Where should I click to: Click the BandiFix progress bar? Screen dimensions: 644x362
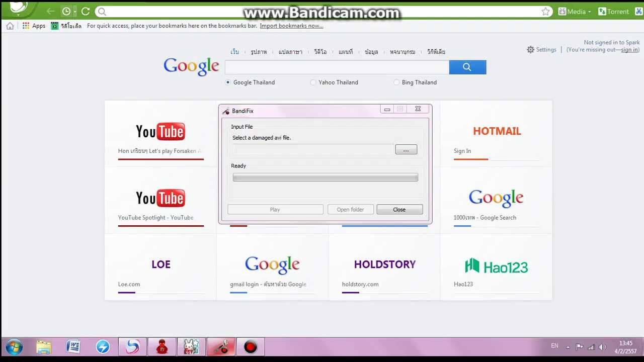click(x=326, y=177)
